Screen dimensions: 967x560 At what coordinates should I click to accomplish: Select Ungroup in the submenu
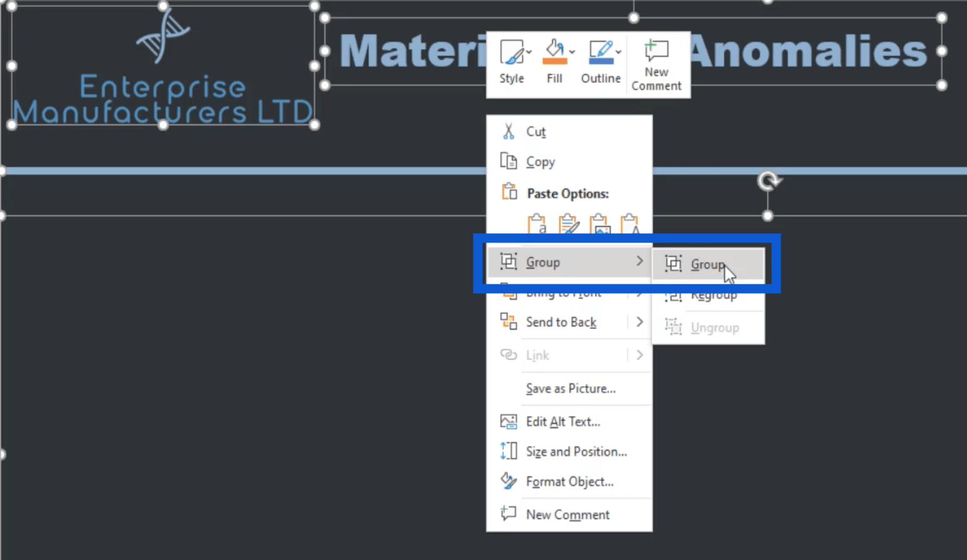point(708,327)
